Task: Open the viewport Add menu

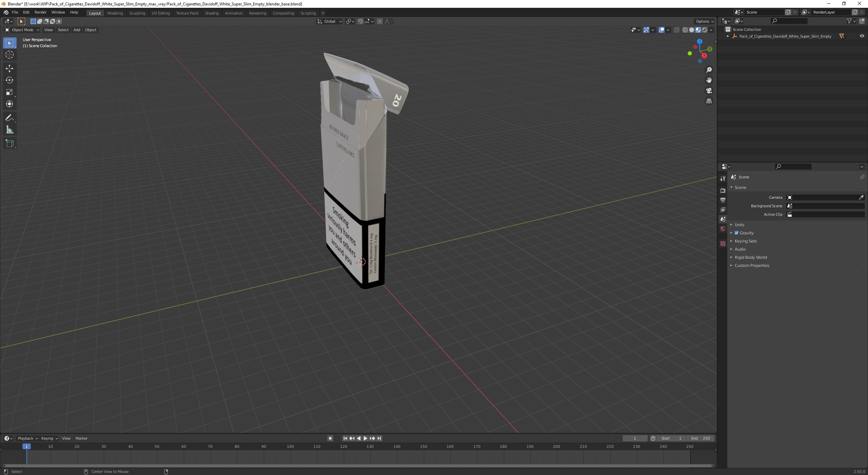Action: click(x=77, y=30)
